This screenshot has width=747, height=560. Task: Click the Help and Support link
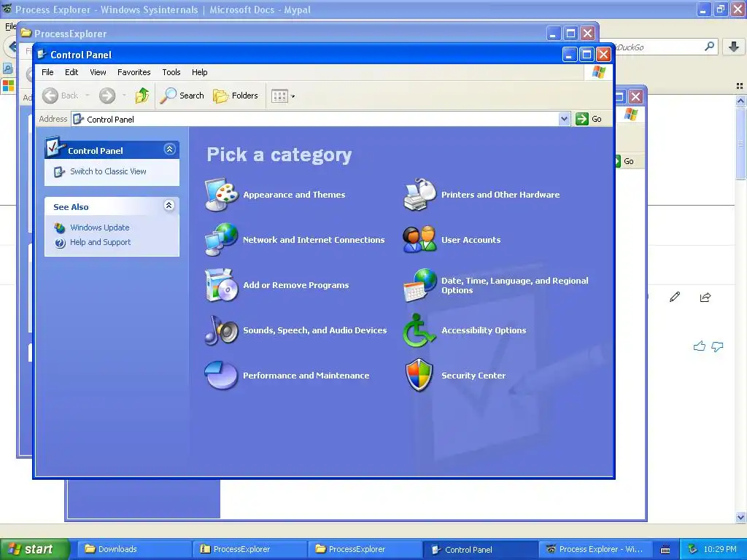click(100, 242)
